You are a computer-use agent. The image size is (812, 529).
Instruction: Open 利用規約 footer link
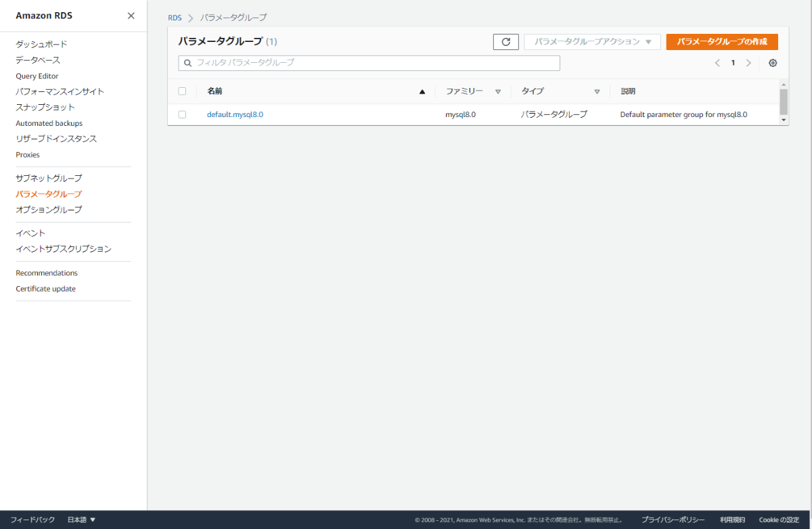732,520
